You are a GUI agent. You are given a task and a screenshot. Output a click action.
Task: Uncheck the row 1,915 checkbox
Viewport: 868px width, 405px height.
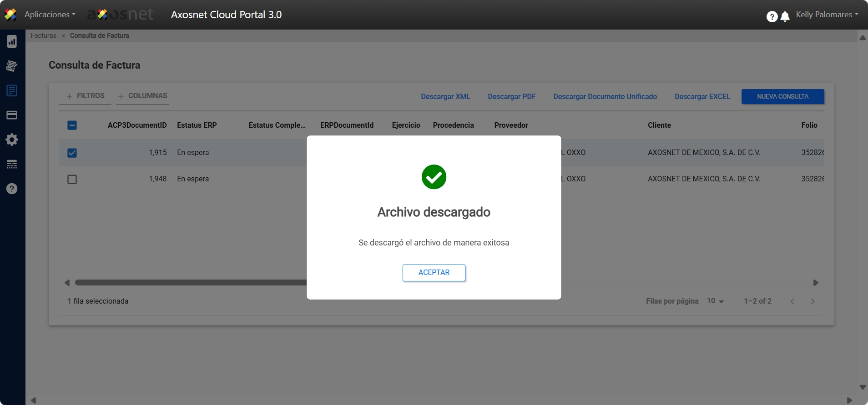click(72, 153)
